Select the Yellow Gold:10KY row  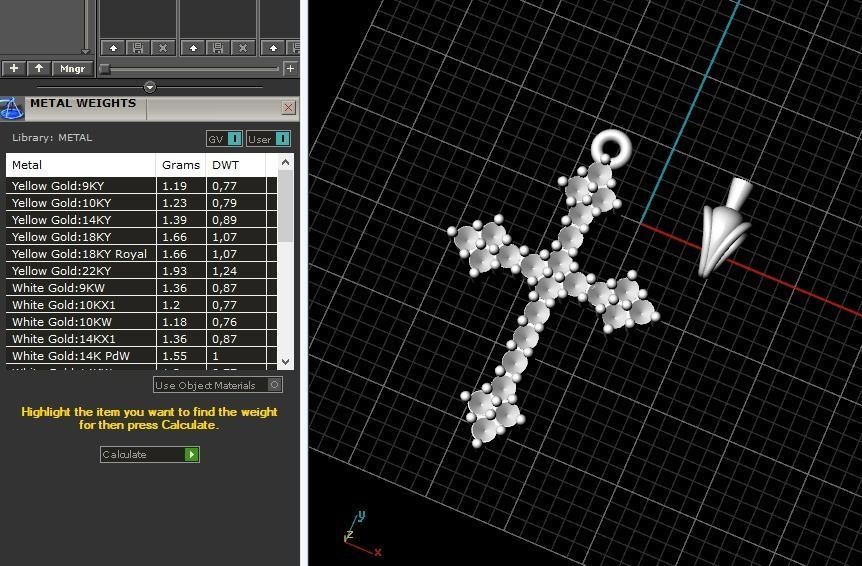pyautogui.click(x=141, y=203)
